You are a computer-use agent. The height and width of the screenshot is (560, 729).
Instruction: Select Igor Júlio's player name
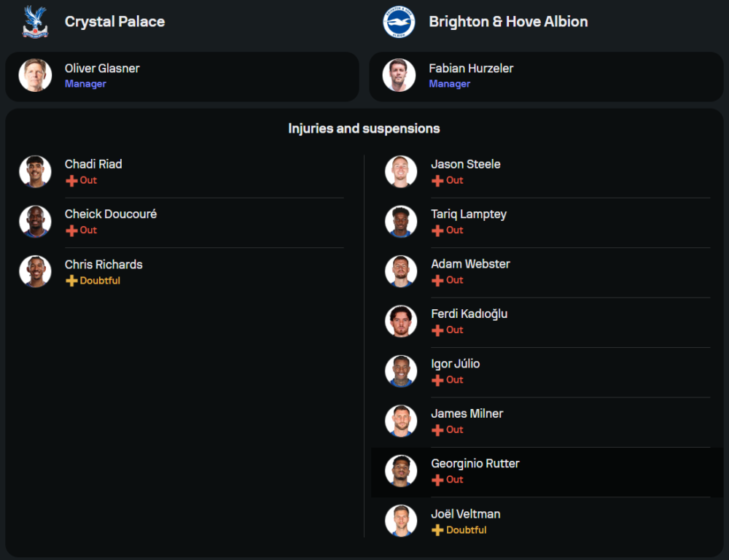pyautogui.click(x=455, y=364)
